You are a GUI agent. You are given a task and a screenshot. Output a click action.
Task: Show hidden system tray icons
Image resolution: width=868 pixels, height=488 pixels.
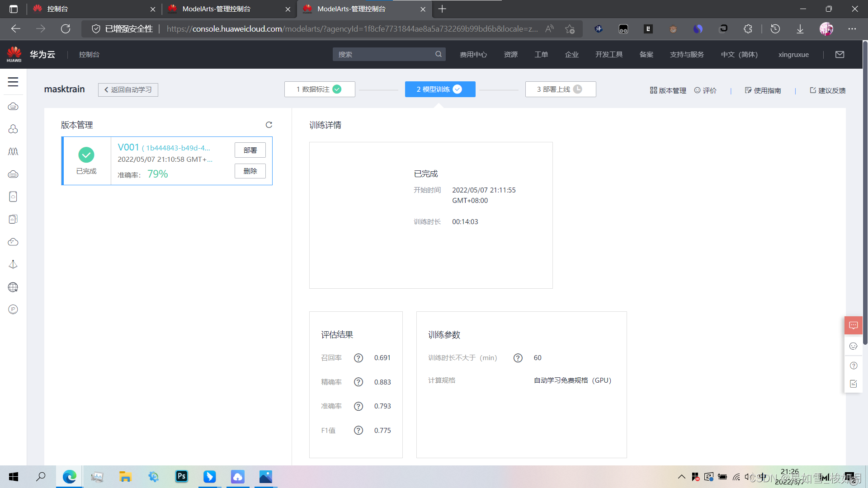point(682,477)
